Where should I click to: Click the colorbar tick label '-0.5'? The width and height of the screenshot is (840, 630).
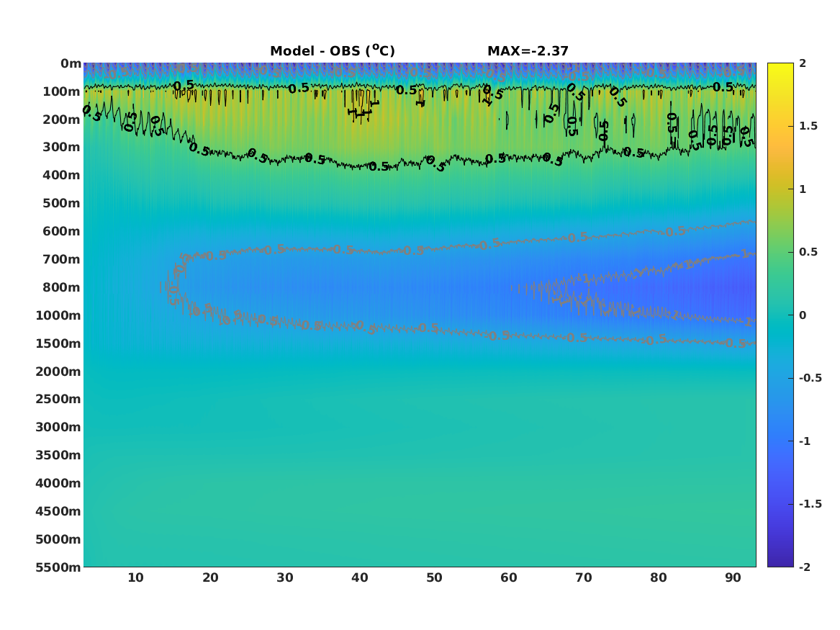(x=810, y=378)
